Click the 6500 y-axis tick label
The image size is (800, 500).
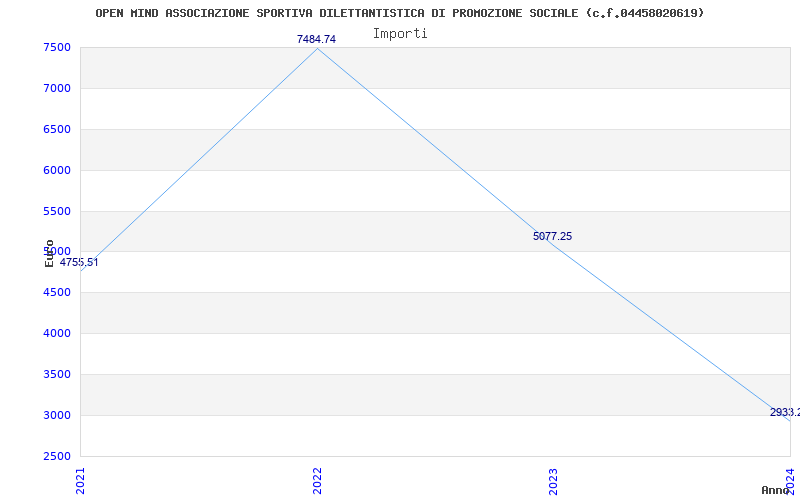point(57,130)
